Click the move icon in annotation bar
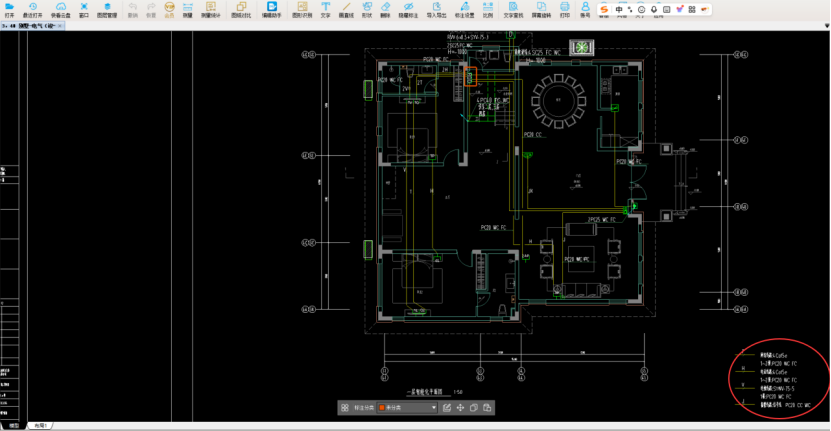Image resolution: width=831 pixels, height=431 pixels. 460,408
